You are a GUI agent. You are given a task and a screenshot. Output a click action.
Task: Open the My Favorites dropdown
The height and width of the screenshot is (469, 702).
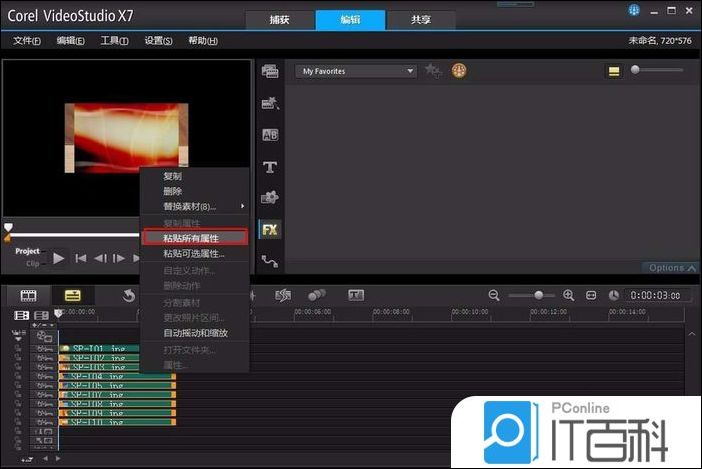[x=355, y=71]
